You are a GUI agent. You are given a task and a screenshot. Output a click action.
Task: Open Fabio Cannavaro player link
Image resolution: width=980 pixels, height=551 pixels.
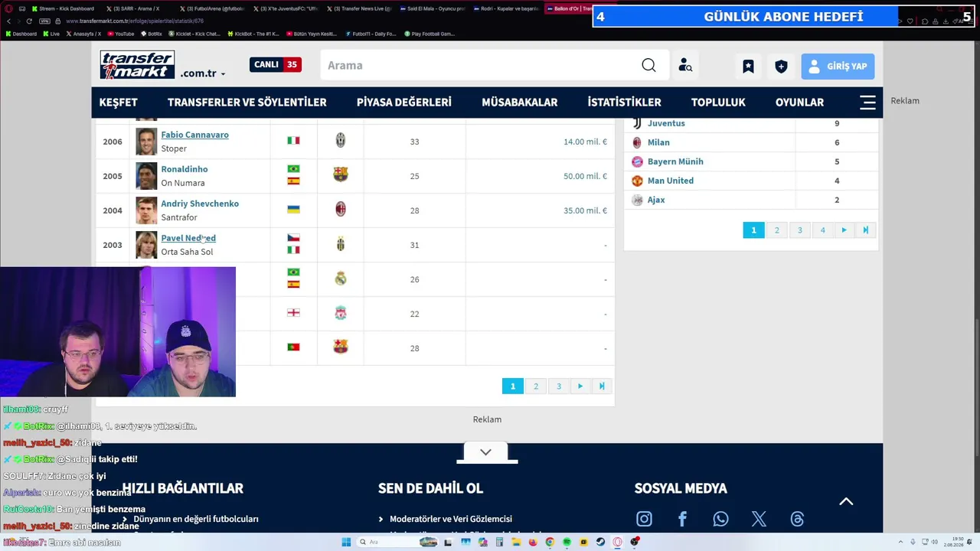coord(194,135)
